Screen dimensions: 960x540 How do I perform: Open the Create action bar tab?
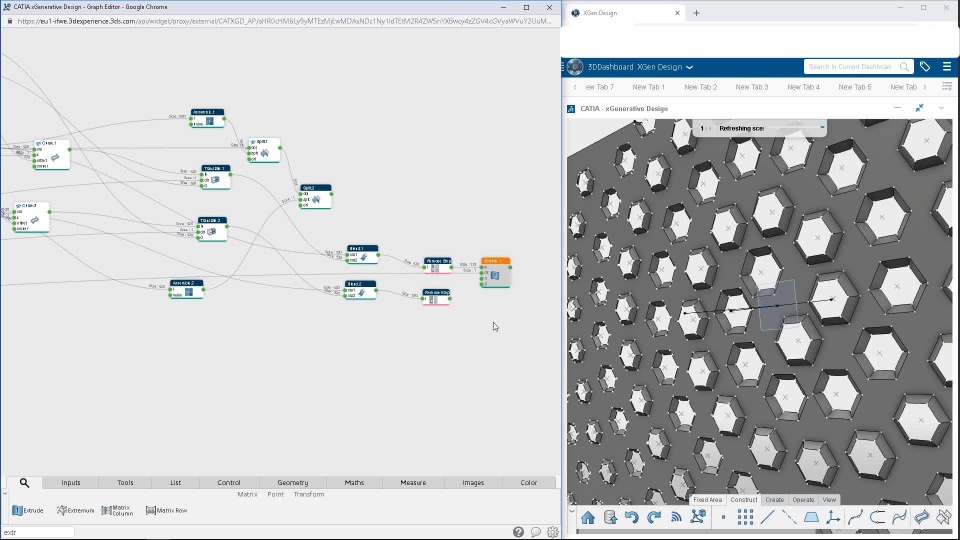[x=774, y=500]
